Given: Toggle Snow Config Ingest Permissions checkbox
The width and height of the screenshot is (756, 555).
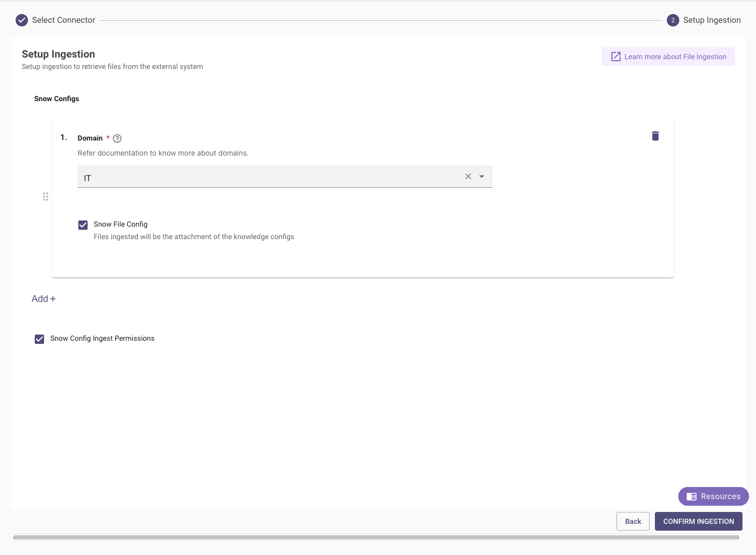Looking at the screenshot, I should pyautogui.click(x=39, y=339).
